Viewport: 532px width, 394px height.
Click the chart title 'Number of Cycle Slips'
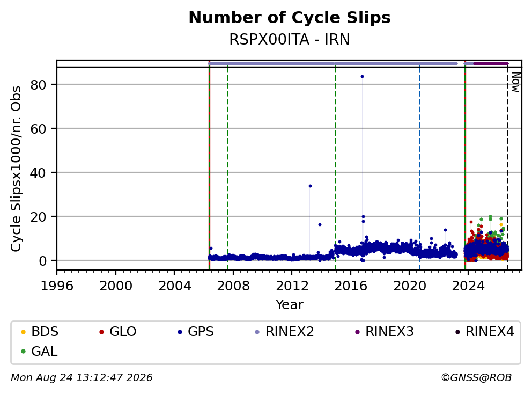290,18
